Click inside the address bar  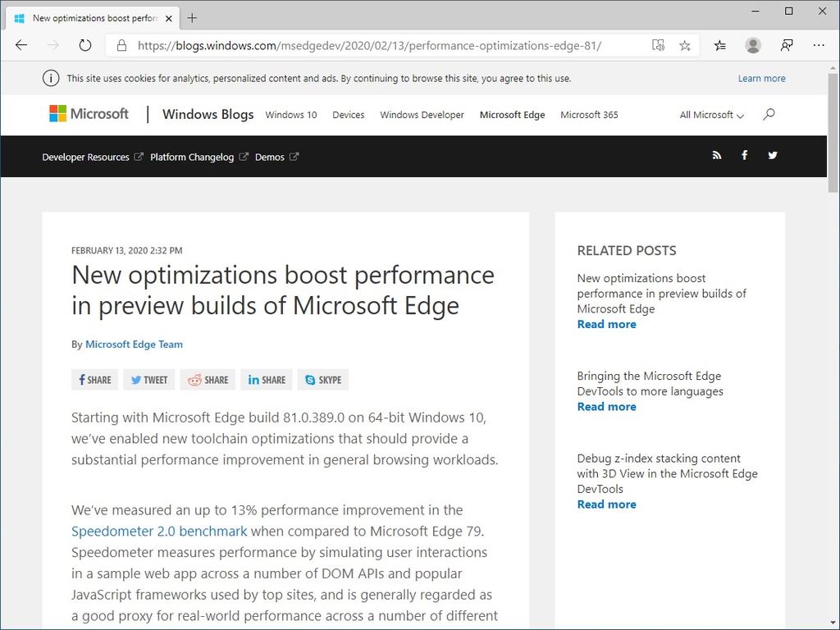tap(369, 45)
